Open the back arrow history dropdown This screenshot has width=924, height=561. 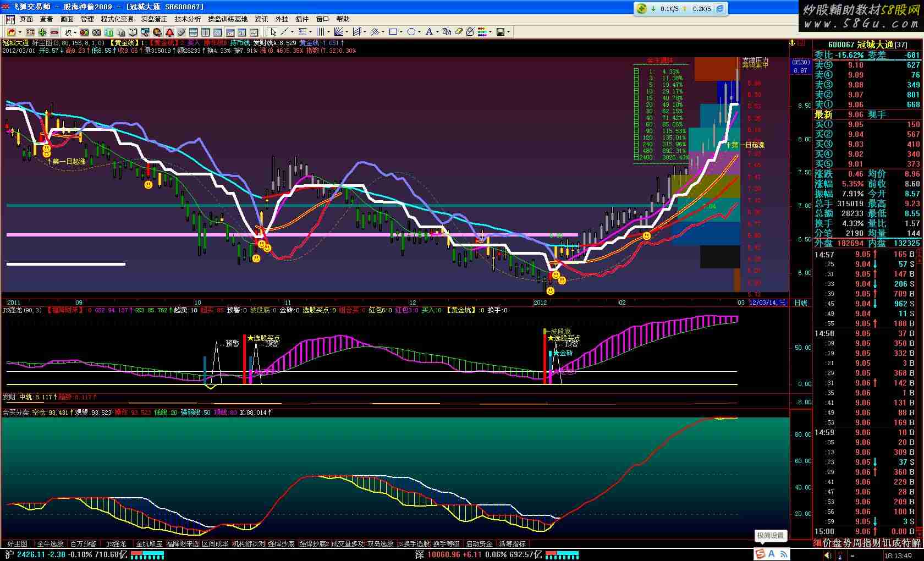point(20,32)
